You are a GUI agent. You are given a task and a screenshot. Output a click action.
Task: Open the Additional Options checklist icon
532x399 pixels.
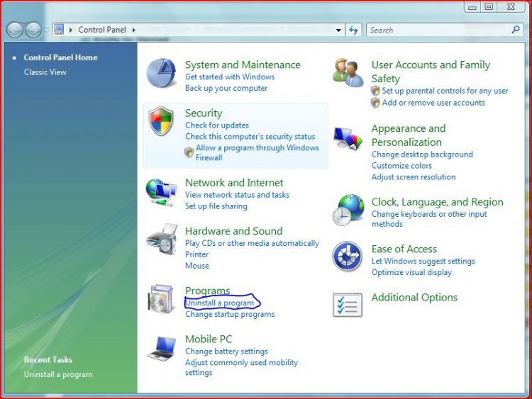click(348, 305)
